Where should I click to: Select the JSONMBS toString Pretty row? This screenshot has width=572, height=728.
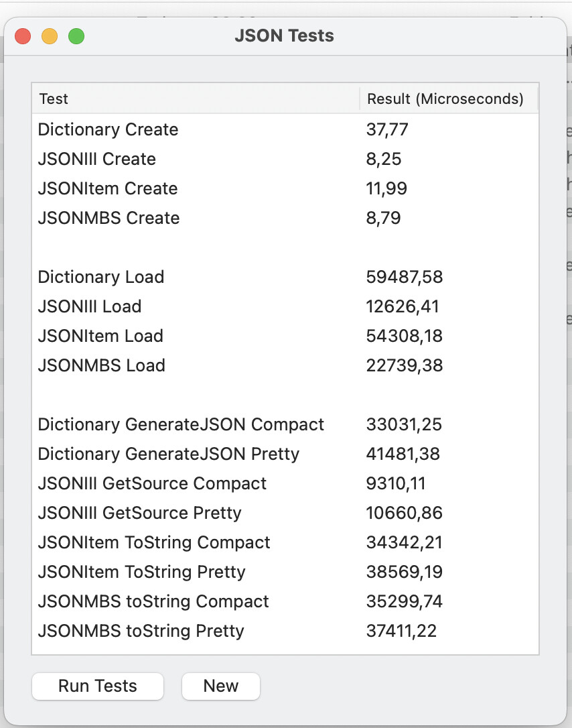(x=285, y=631)
